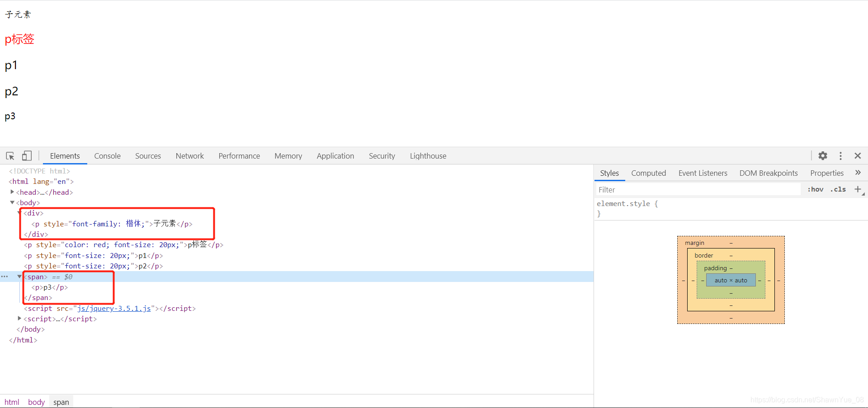Open the js/jquery-3.5.1.js script link

(x=114, y=308)
